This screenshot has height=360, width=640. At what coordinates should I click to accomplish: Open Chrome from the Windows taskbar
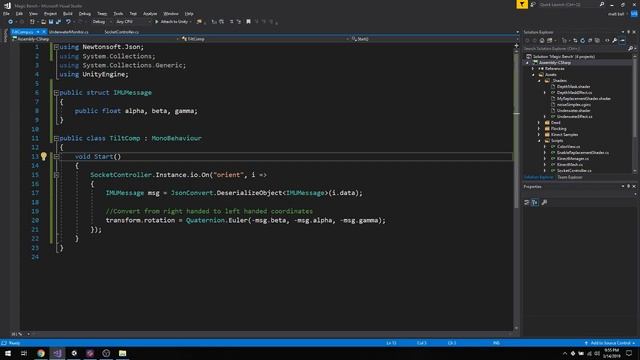(41, 353)
